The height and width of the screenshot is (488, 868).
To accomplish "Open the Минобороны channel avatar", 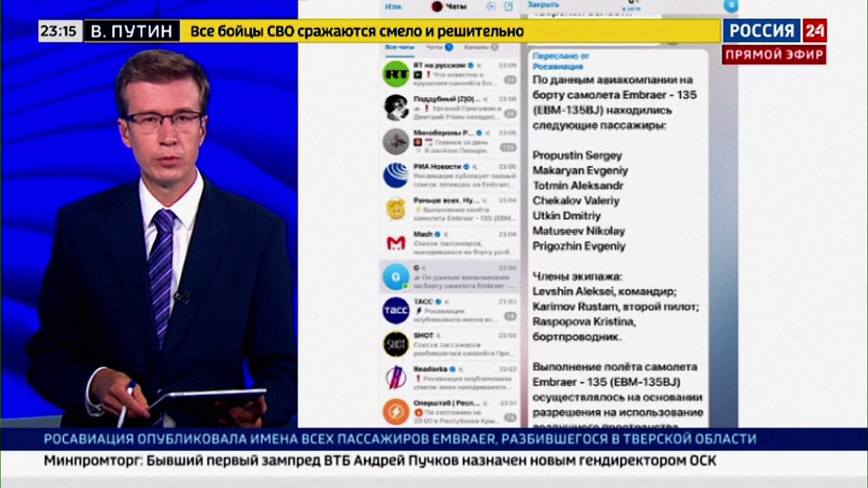I will 396,141.
